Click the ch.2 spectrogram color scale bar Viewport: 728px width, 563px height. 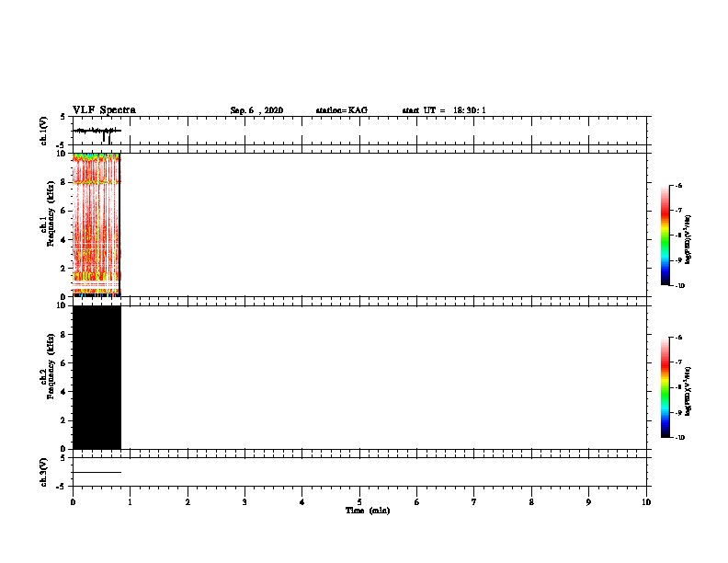[665, 387]
